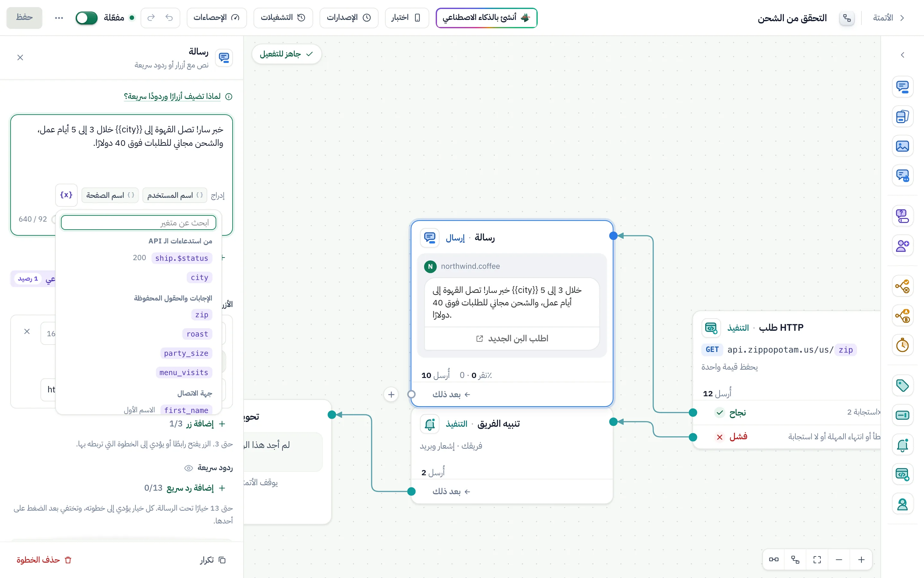The width and height of the screenshot is (924, 578).
Task: Open the الإصدارات versions tab
Action: pos(349,18)
